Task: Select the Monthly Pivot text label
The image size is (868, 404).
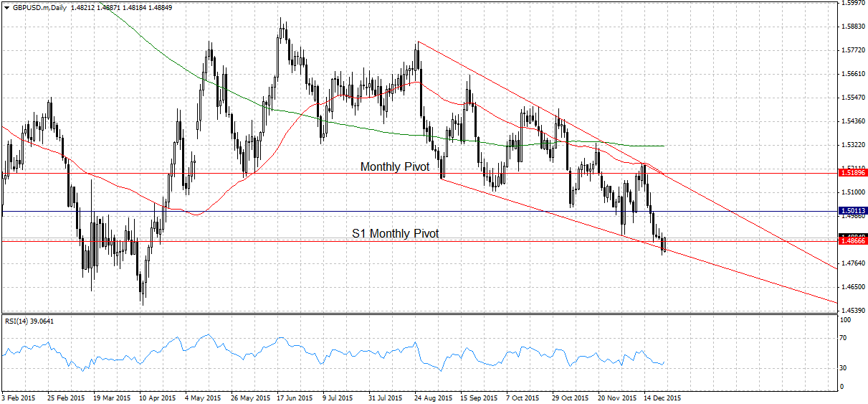Action: pyautogui.click(x=394, y=166)
